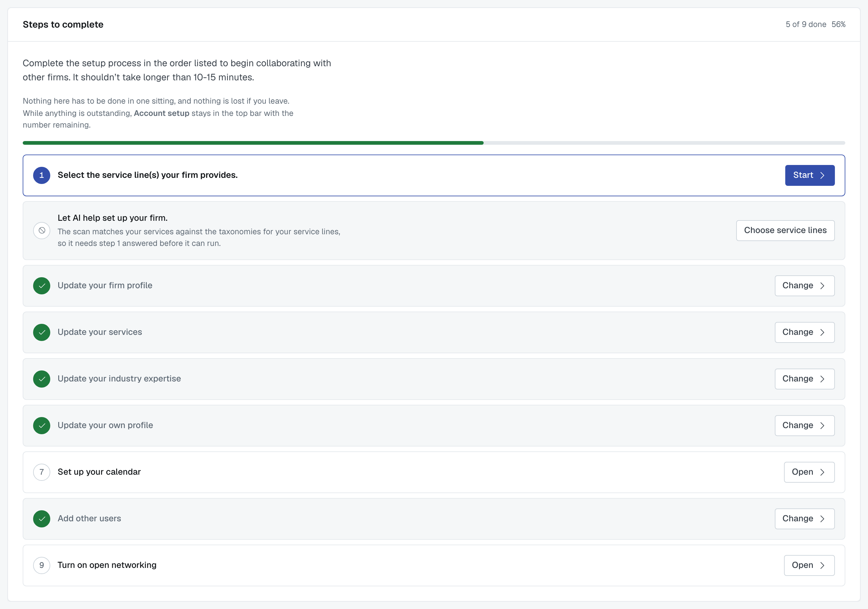
Task: Click the step 7 number circle
Action: tap(42, 472)
